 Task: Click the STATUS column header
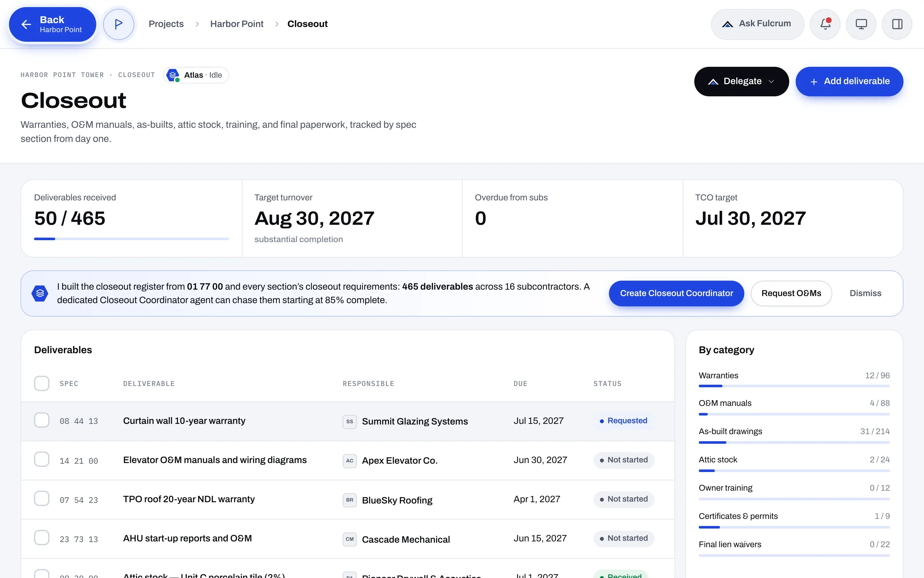607,383
